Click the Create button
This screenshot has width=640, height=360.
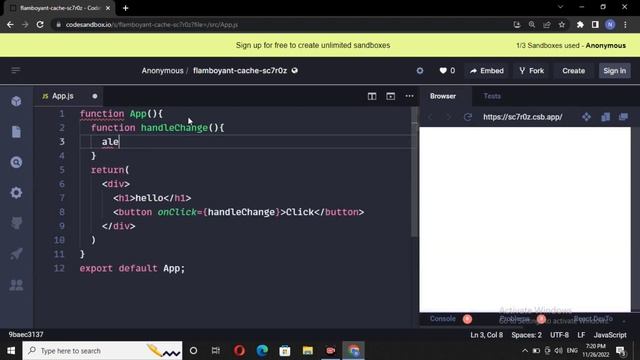point(573,71)
